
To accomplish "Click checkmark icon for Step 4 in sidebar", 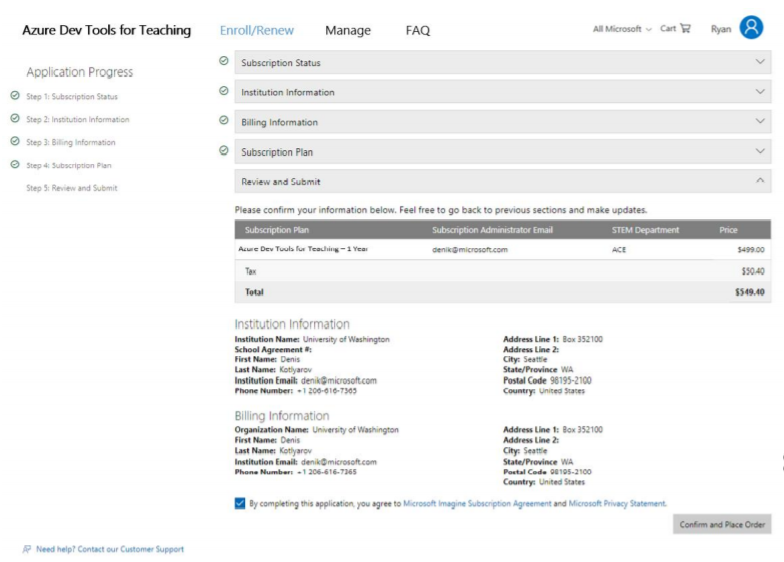I will pyautogui.click(x=15, y=164).
